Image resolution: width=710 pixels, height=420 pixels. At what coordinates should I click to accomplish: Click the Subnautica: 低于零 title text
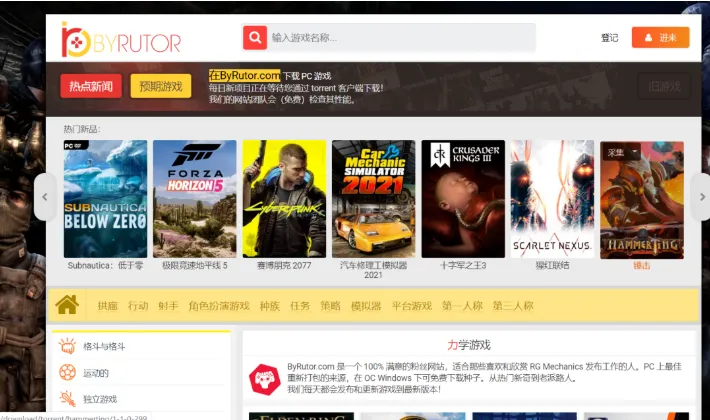(x=106, y=266)
